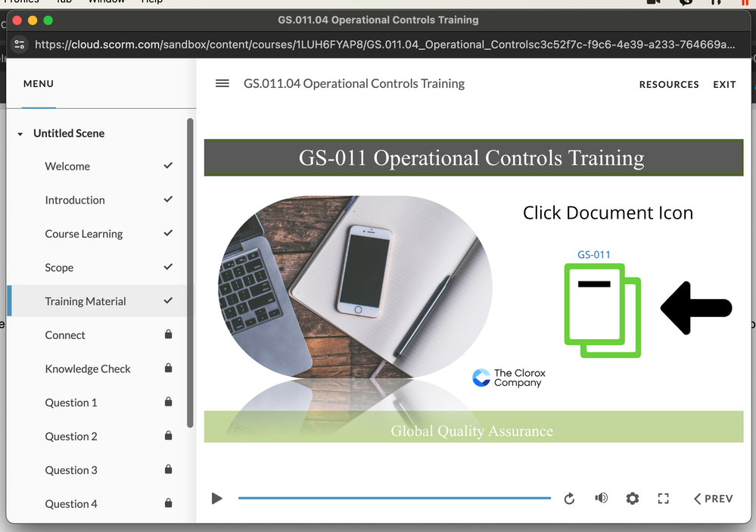The width and height of the screenshot is (756, 532).
Task: Play the slide using the play button
Action: pos(217,498)
